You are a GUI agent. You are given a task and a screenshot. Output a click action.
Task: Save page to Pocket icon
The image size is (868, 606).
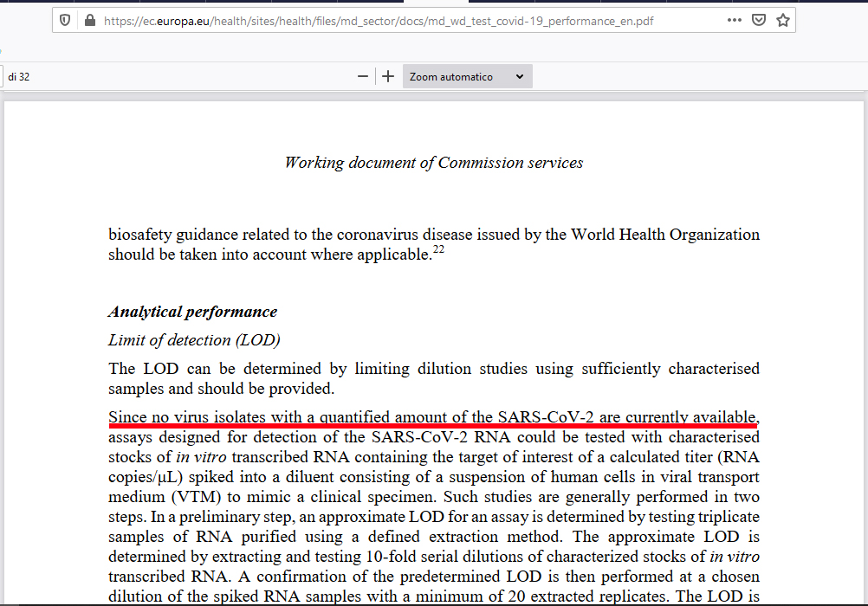point(758,21)
